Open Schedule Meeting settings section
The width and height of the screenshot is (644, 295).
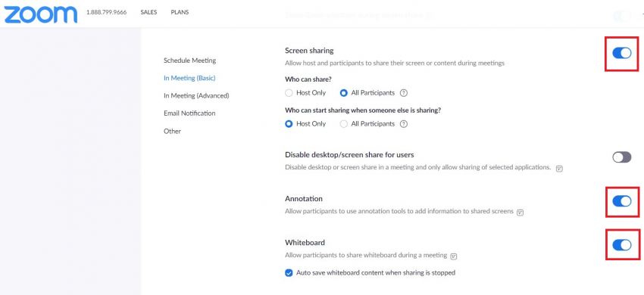[189, 61]
